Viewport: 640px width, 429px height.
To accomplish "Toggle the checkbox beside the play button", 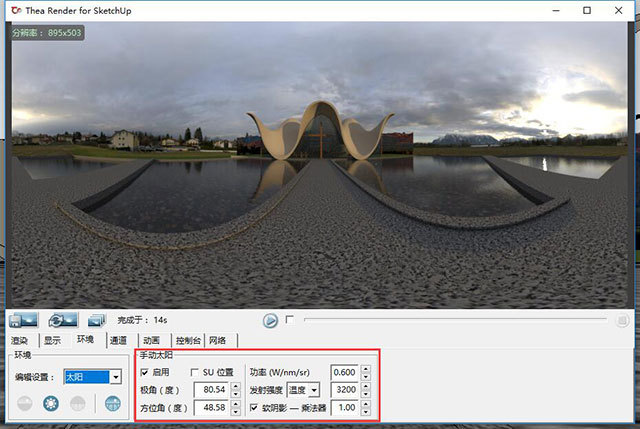I will [289, 319].
